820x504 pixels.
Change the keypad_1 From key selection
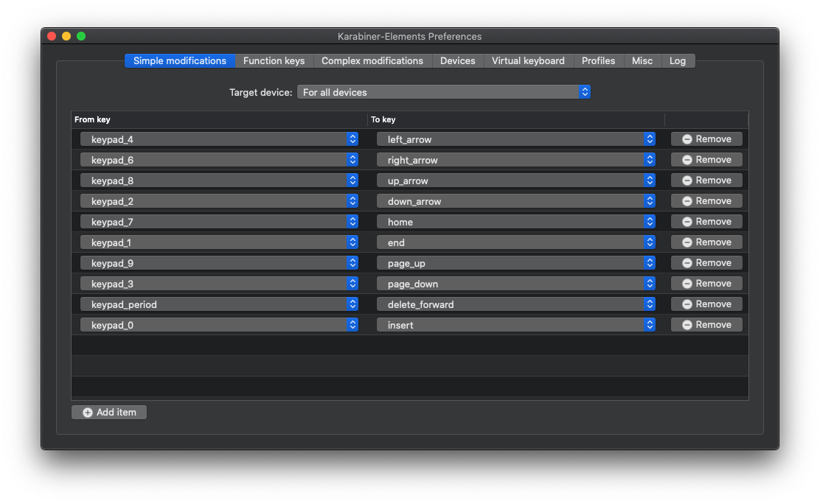tap(219, 242)
